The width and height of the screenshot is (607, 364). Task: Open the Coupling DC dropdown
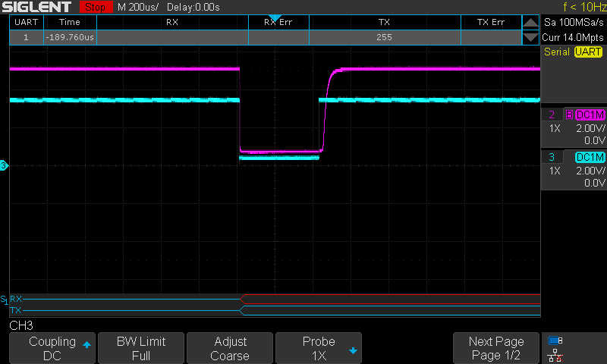(x=52, y=348)
